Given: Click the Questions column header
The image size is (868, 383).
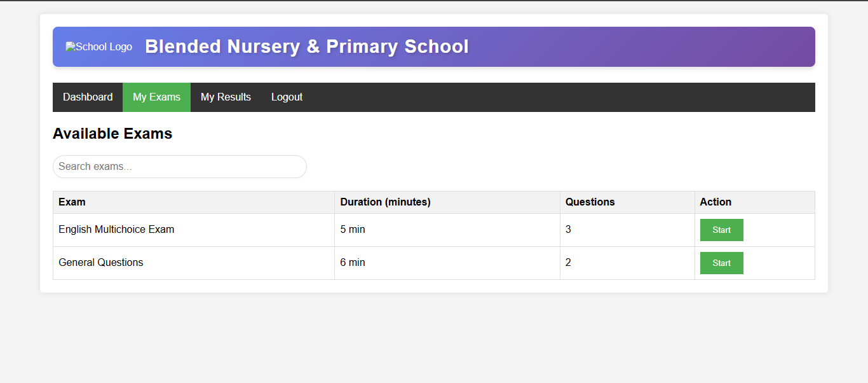Looking at the screenshot, I should pos(590,202).
